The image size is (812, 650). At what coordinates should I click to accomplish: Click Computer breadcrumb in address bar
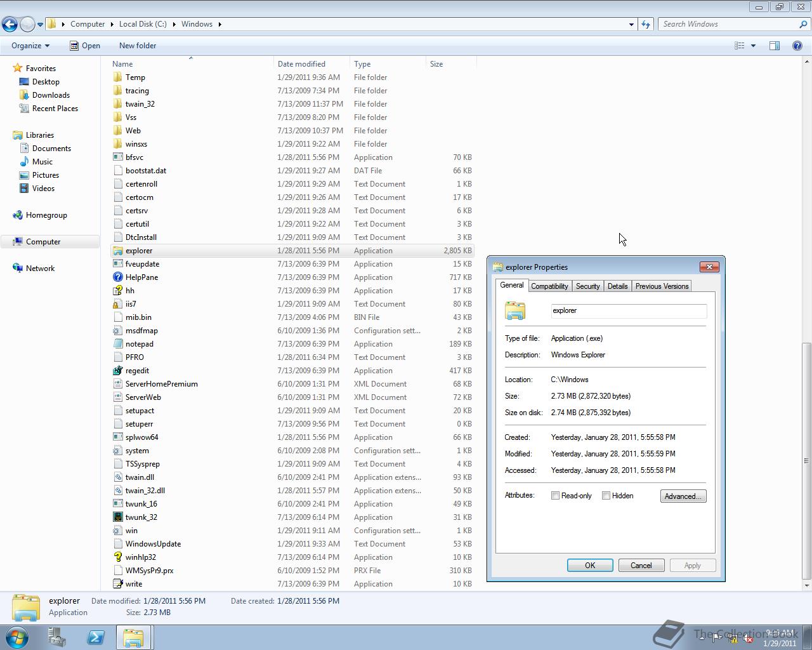click(88, 24)
